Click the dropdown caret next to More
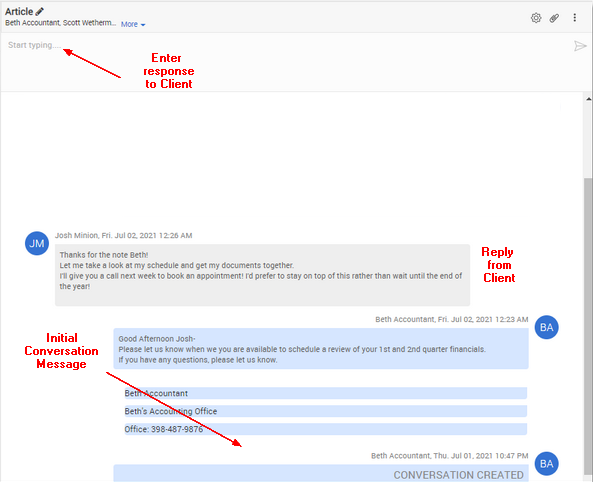Image resolution: width=593 pixels, height=482 pixels. 143,25
